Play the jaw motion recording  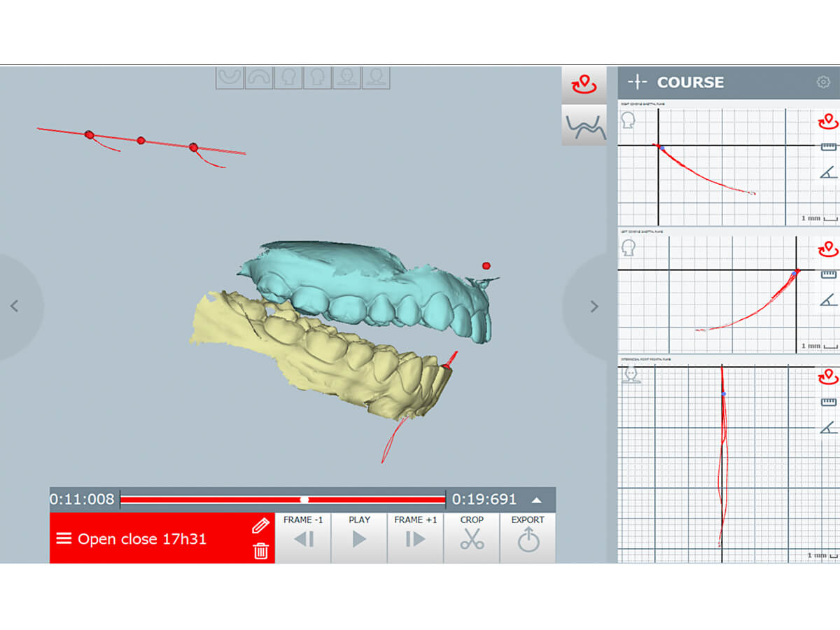[359, 538]
